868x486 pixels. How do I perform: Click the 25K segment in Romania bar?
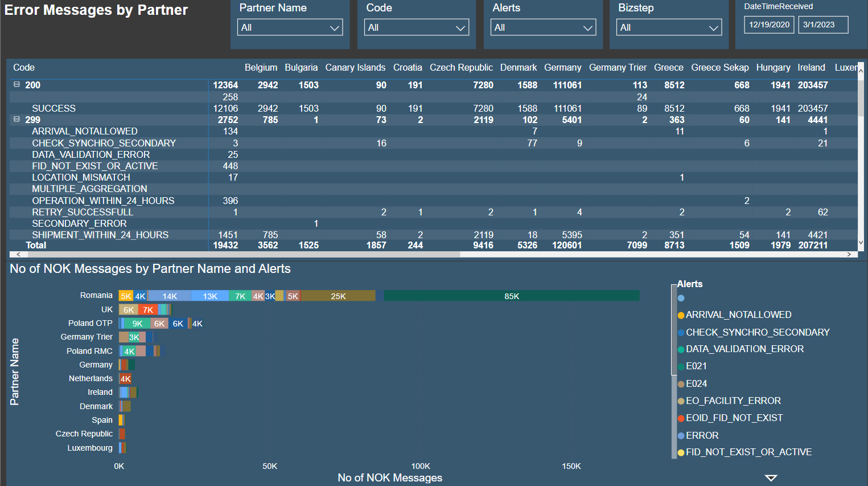[338, 296]
